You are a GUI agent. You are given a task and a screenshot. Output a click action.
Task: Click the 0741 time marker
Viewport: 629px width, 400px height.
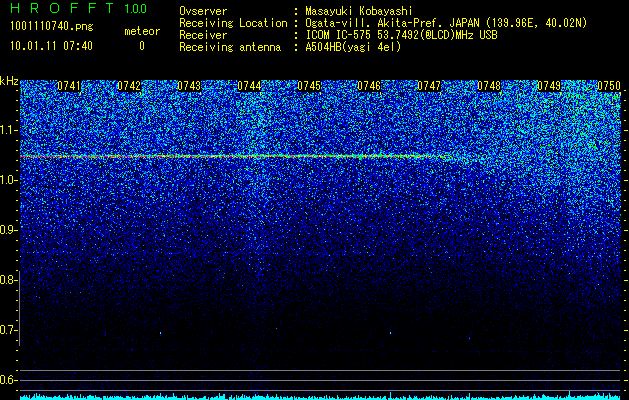[69, 86]
